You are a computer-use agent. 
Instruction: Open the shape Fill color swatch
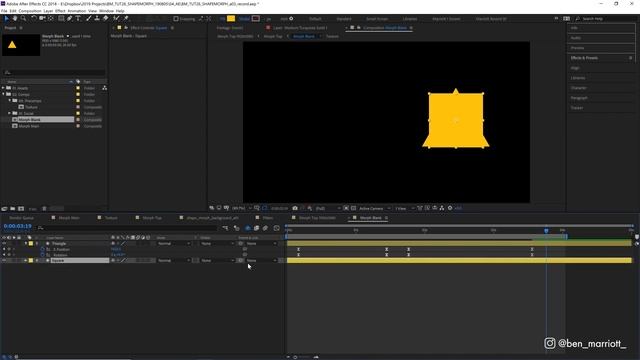click(231, 18)
